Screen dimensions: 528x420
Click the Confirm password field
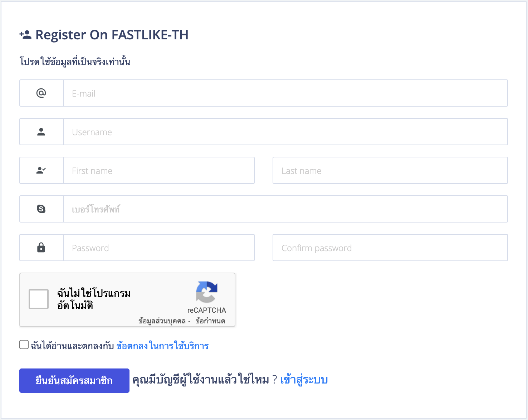[390, 248]
